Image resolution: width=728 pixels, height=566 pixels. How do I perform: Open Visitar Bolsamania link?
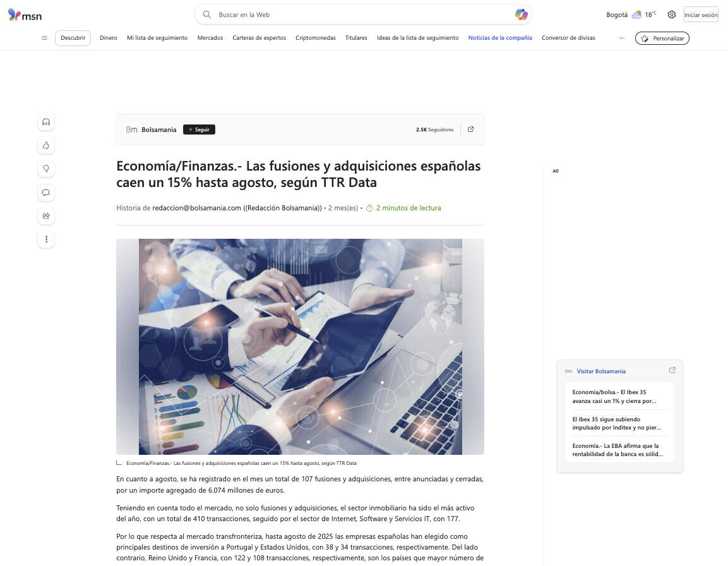coord(601,371)
